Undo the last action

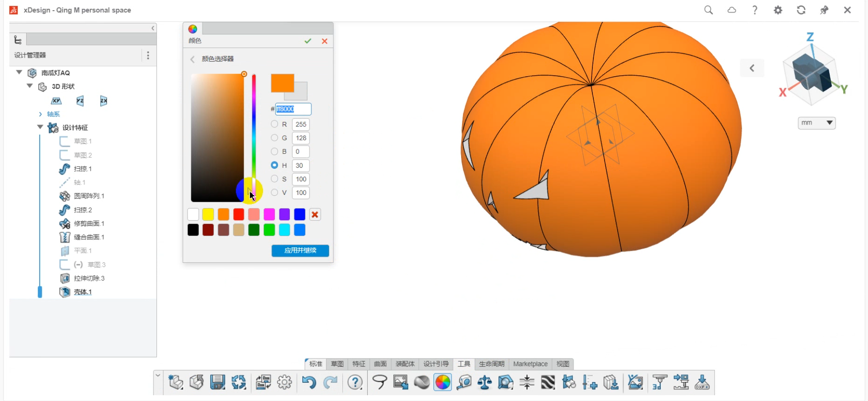click(x=309, y=383)
